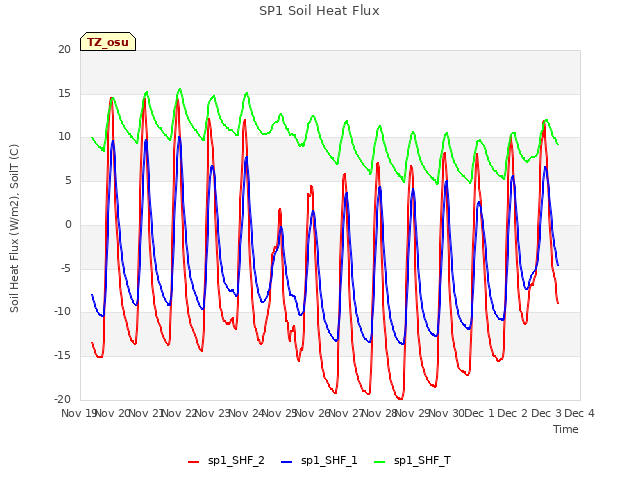Click the red sp1_SHF_2 legend swatch
Viewport: 640px width, 480px height.
[x=193, y=462]
